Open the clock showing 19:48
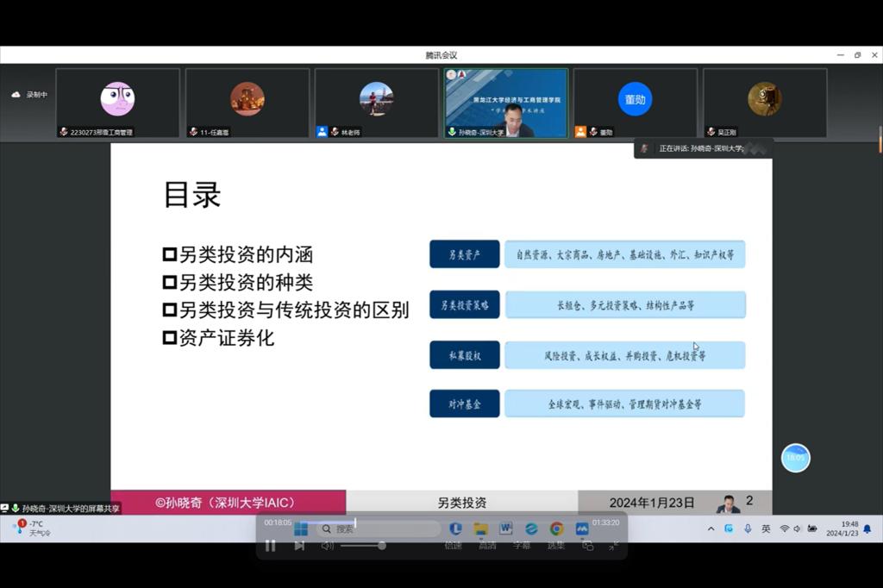The image size is (883, 588). [x=842, y=529]
